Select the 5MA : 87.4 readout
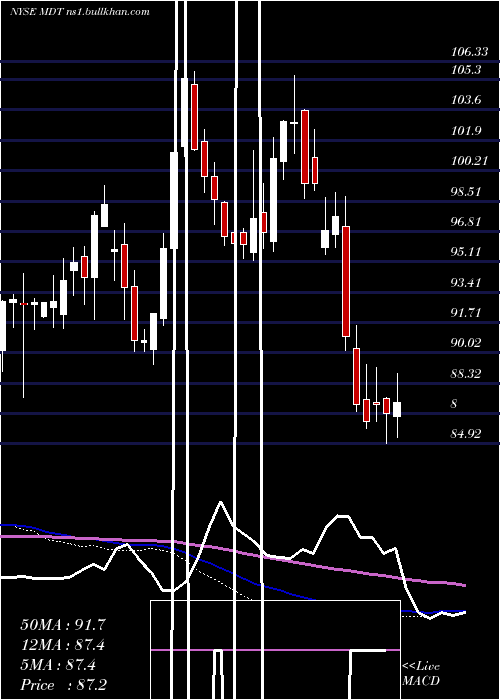Screen dimensions: 500x700 click(58, 665)
